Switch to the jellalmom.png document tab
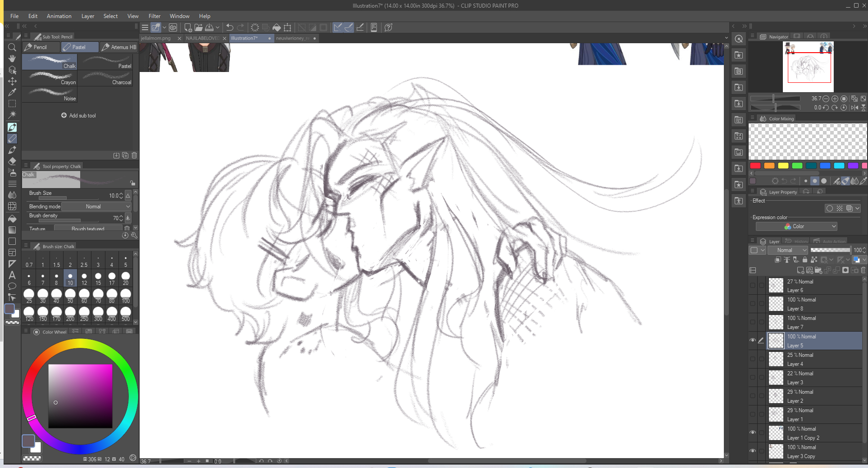This screenshot has width=868, height=468. point(156,38)
